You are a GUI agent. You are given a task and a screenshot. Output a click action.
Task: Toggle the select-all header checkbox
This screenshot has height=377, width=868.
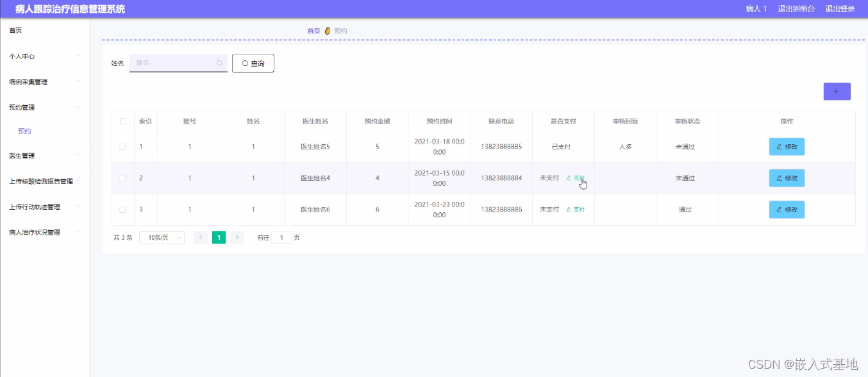click(122, 121)
